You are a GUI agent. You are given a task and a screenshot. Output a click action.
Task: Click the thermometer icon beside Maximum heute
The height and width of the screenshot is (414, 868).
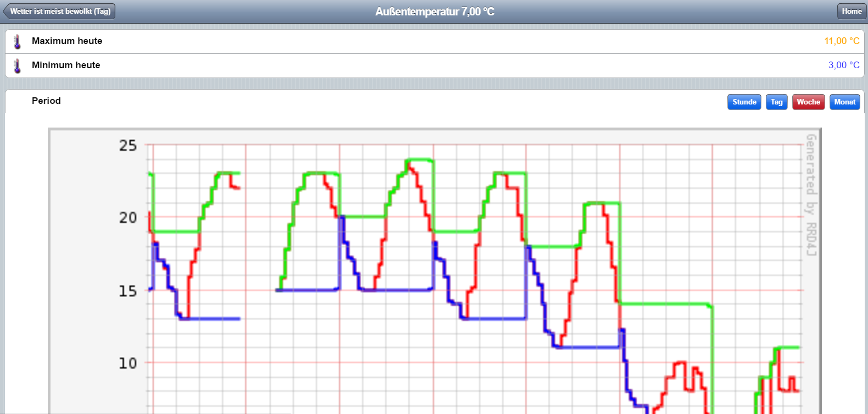(x=17, y=42)
